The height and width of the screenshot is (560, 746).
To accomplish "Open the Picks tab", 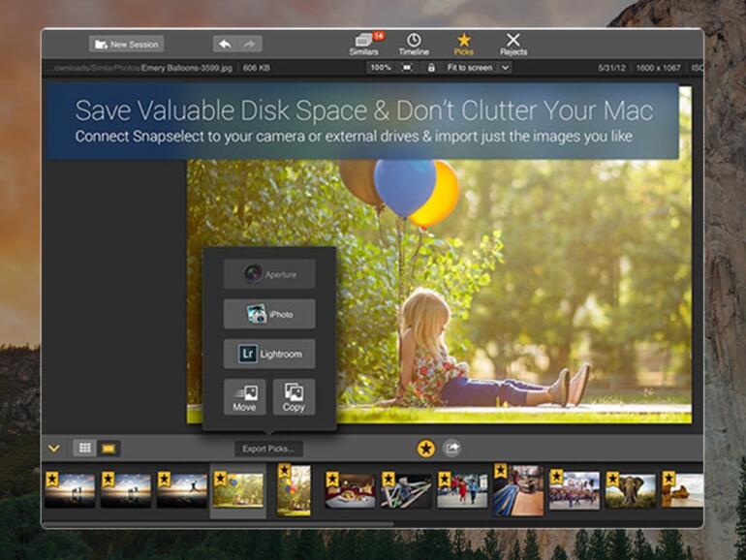I will click(x=463, y=45).
